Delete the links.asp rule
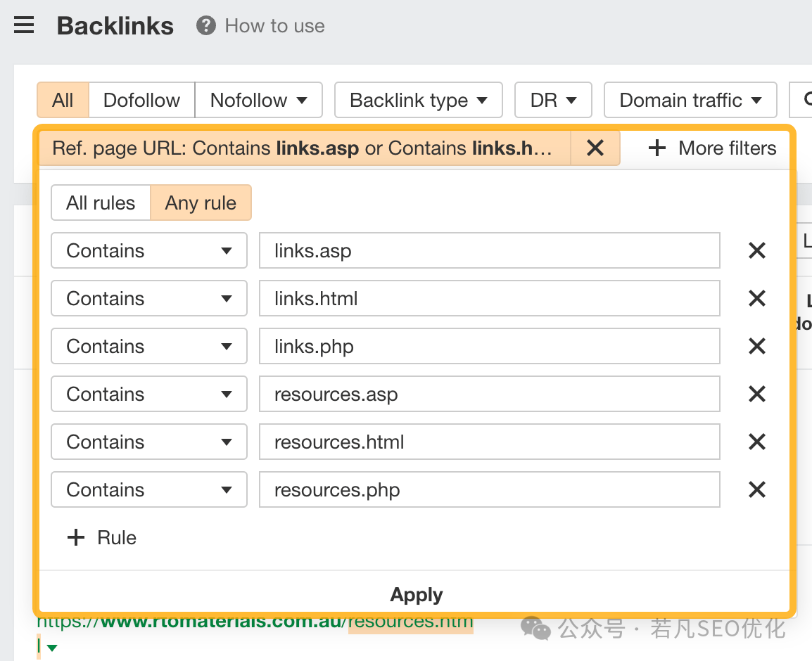The height and width of the screenshot is (661, 812). pyautogui.click(x=756, y=250)
